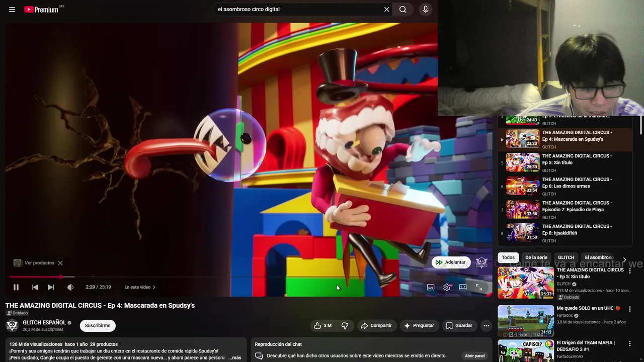
Task: Open 'El Origen del TEAM MAFIA' thumbnail
Action: tap(526, 351)
